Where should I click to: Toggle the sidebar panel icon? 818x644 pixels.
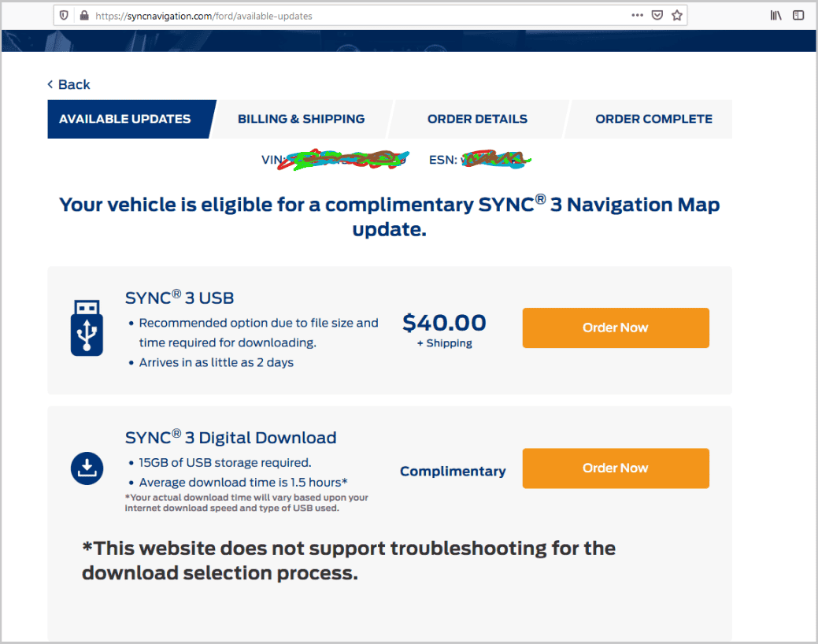[x=798, y=15]
